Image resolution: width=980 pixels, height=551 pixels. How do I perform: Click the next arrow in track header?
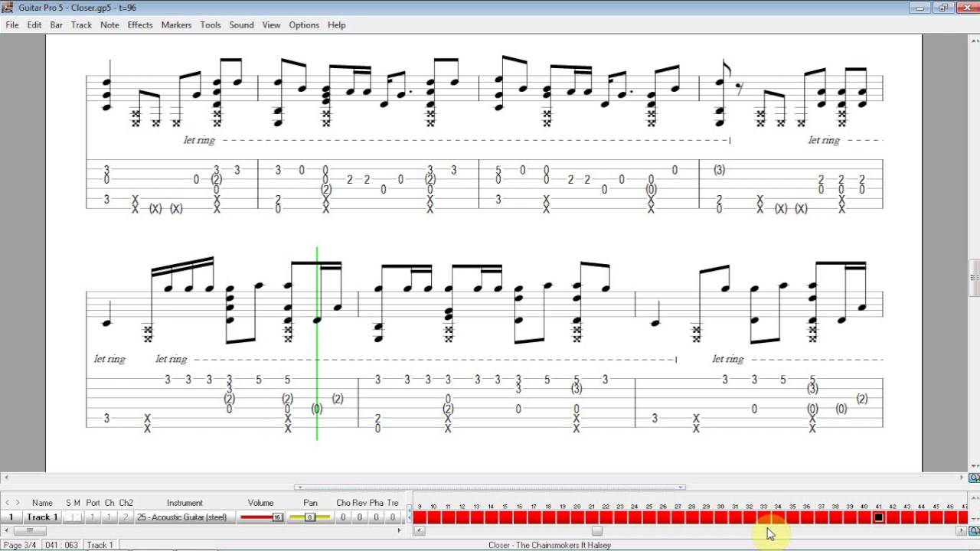pyautogui.click(x=18, y=503)
